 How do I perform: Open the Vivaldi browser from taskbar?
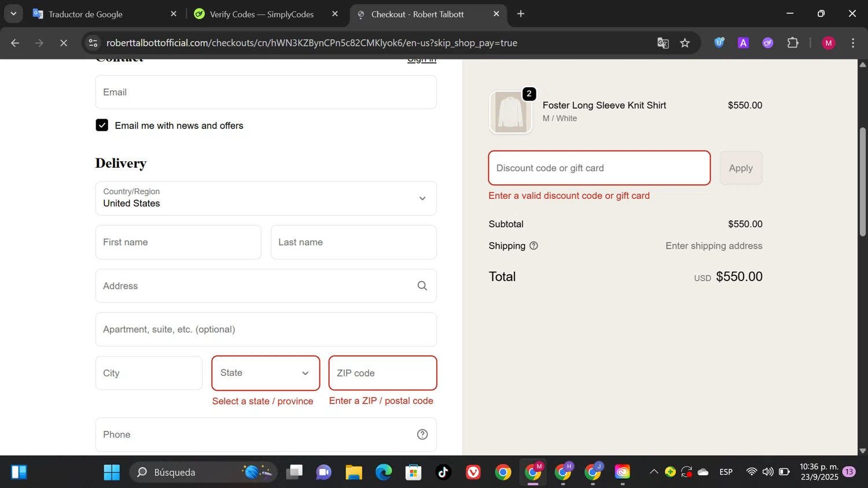[473, 472]
